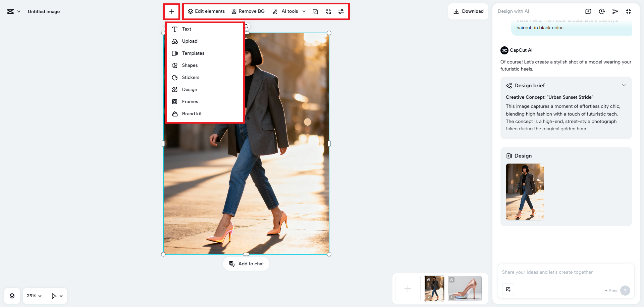Select page 2 thumbnail of walking model
The width and height of the screenshot is (644, 307).
(434, 289)
